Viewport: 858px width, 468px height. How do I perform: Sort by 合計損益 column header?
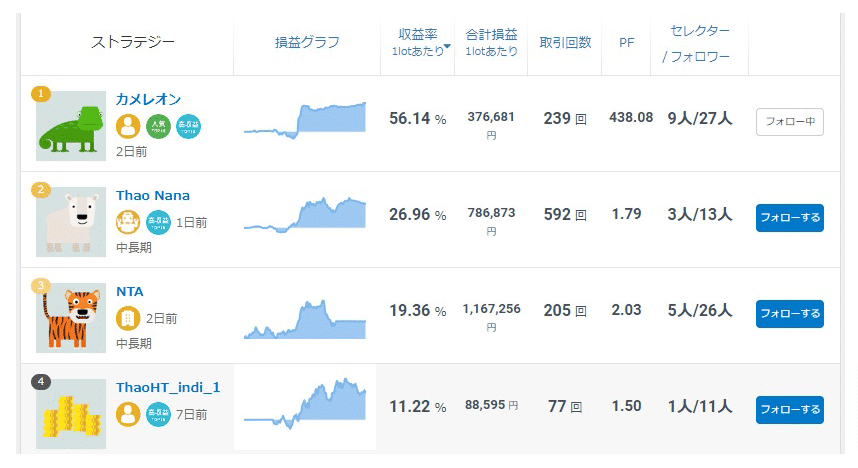pyautogui.click(x=491, y=42)
